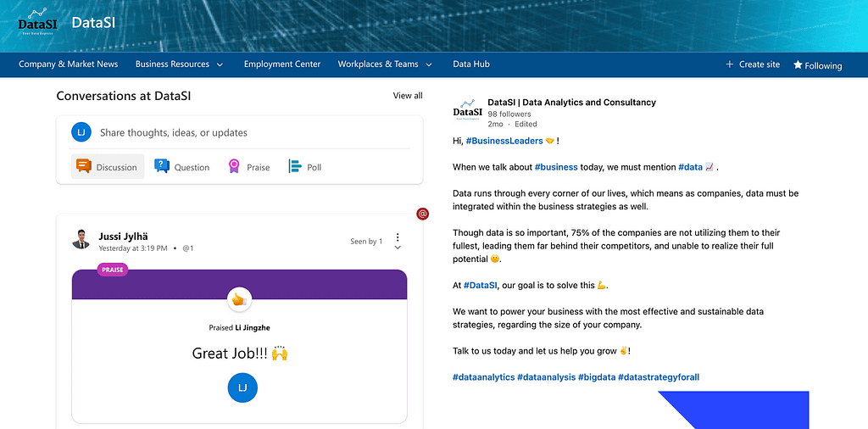This screenshot has width=868, height=429.
Task: Go to Employment Center
Action: 281,64
